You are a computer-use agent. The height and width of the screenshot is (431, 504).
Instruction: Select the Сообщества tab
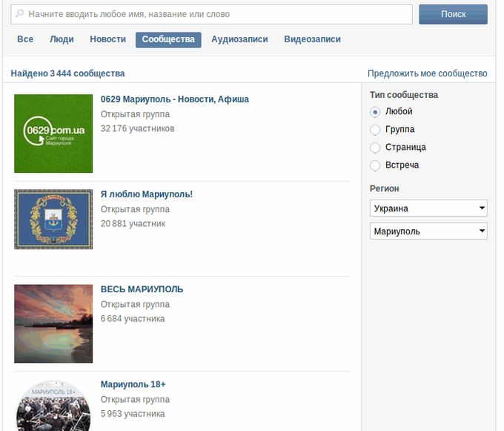point(168,39)
